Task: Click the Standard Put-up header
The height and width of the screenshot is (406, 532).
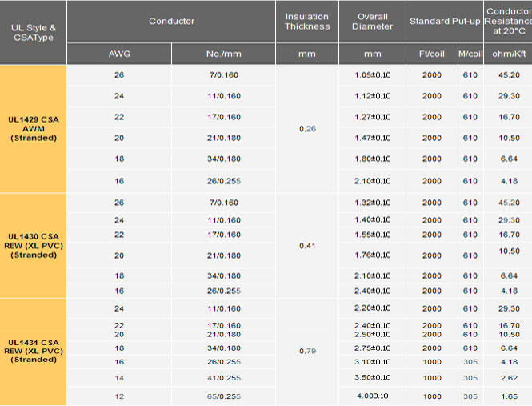Action: click(x=445, y=22)
